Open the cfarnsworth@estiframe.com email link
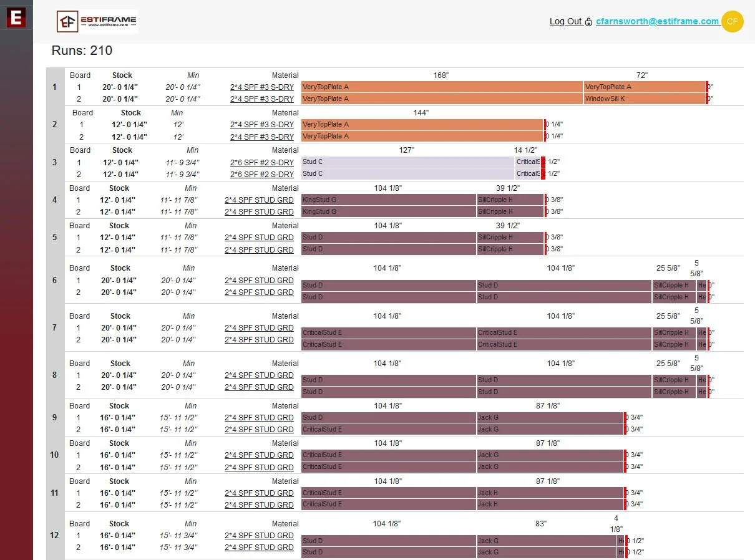The width and height of the screenshot is (755, 560). pos(658,21)
